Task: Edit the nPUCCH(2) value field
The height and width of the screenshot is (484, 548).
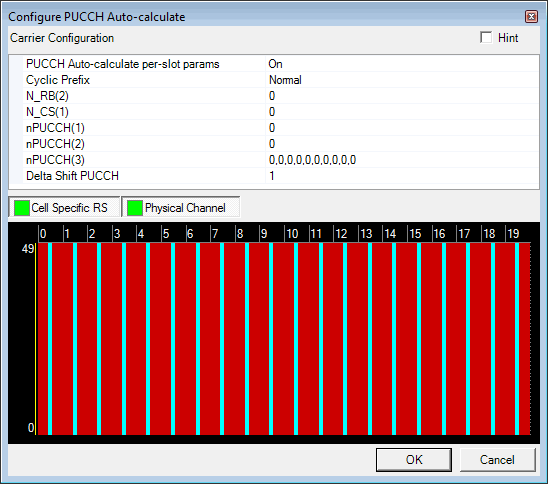Action: [402, 144]
